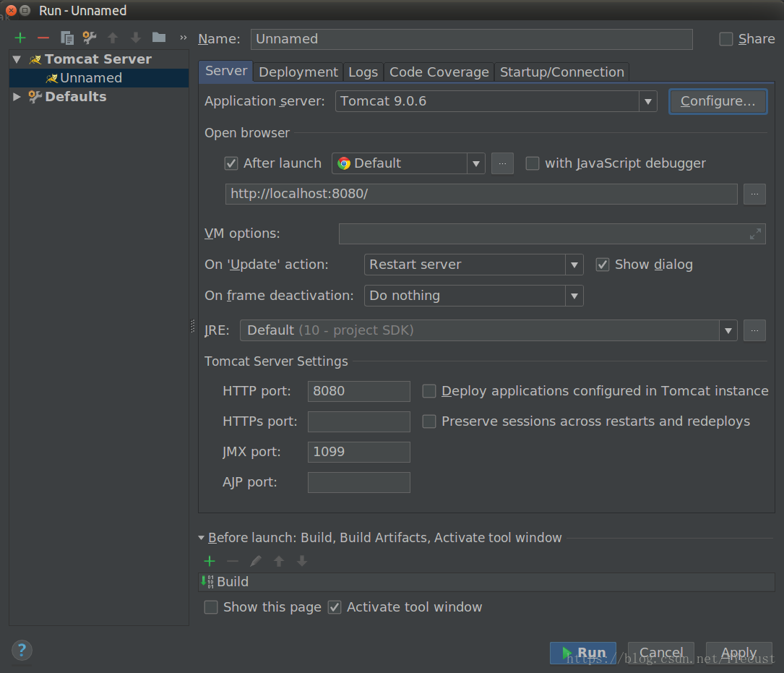Toggle Activate tool window checkbox
Image resolution: width=784 pixels, height=673 pixels.
(x=335, y=607)
